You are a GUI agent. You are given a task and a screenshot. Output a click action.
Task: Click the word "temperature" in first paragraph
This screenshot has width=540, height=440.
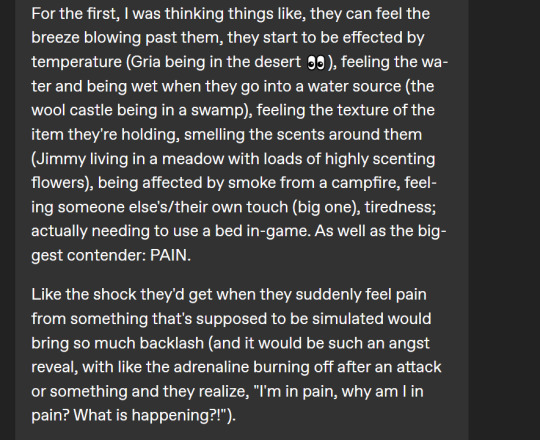pos(76,63)
